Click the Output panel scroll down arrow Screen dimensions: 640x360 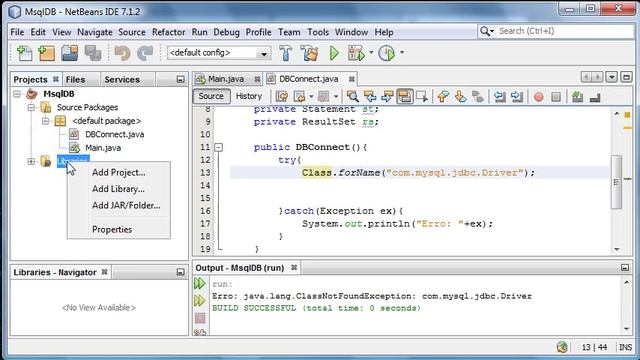click(627, 329)
